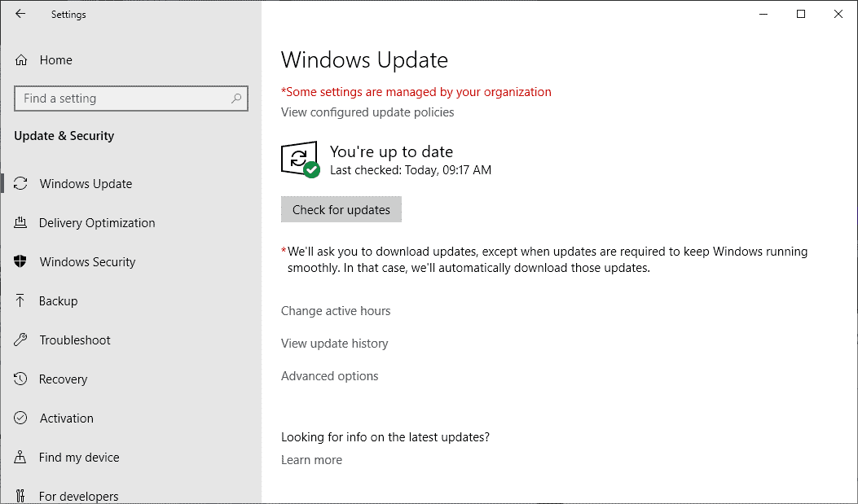Open Change active hours
Screen dimensions: 858x504
click(336, 311)
